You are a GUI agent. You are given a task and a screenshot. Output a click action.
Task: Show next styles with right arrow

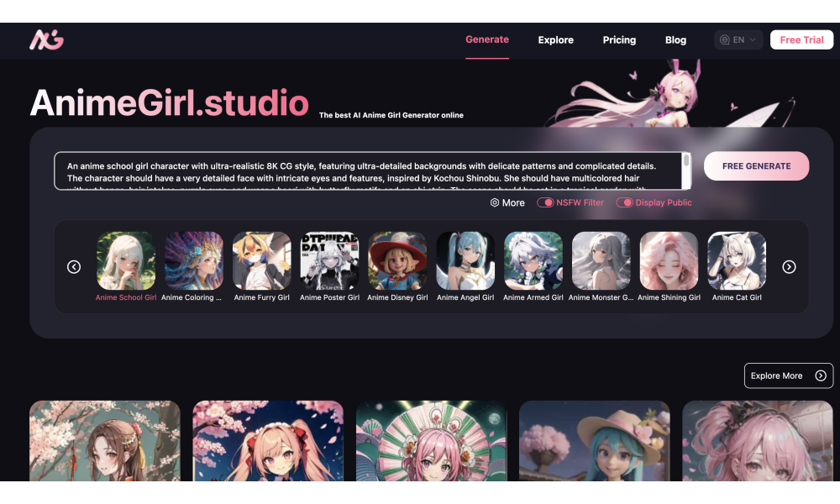(789, 267)
